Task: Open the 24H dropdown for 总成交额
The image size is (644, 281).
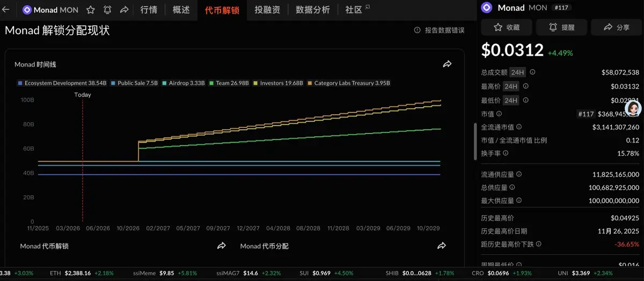Action: 518,72
